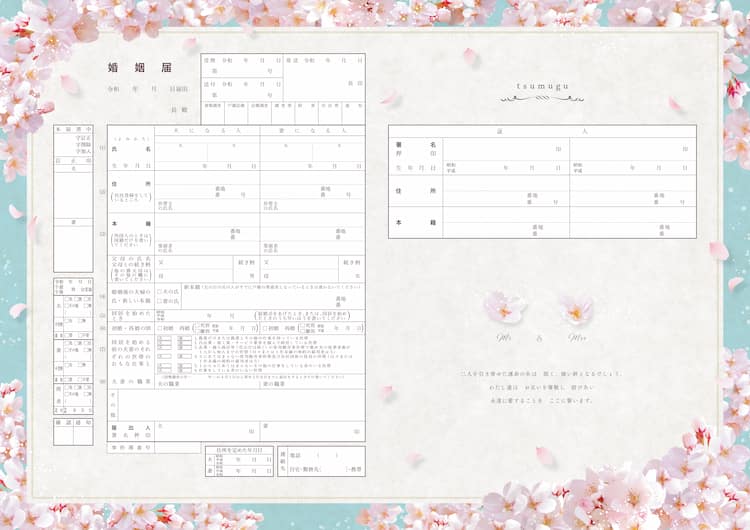
Task: Tick the 夫の氏 checkbox
Action: [160, 291]
